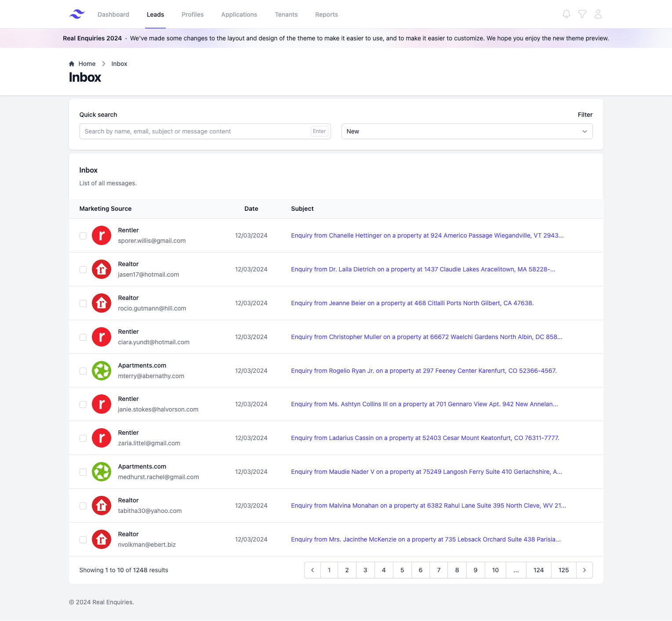Click Realtor icon for jasen17@hotmail.com
Viewport: 672px width, 621px height.
pos(101,269)
